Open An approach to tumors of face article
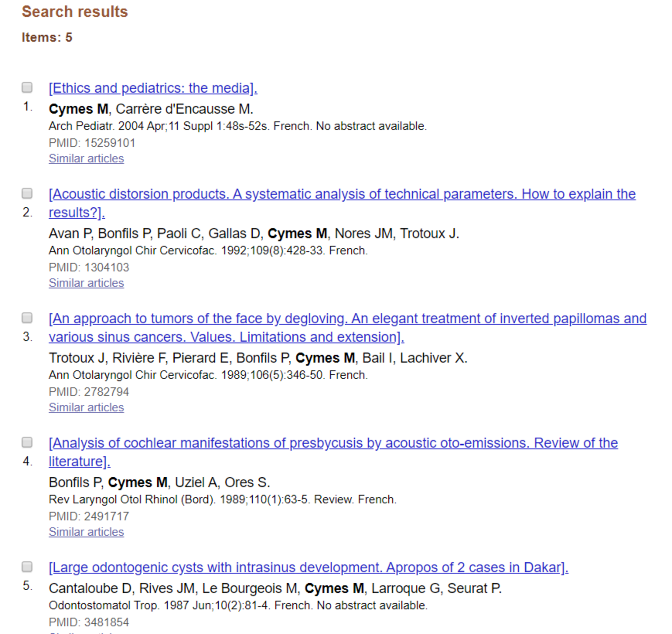The image size is (672, 634). point(348,327)
